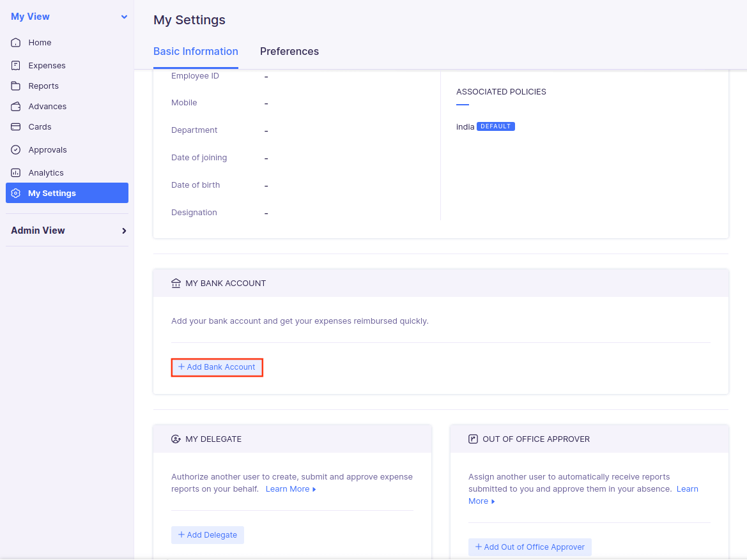Click the Cards icon in sidebar

[x=16, y=127]
